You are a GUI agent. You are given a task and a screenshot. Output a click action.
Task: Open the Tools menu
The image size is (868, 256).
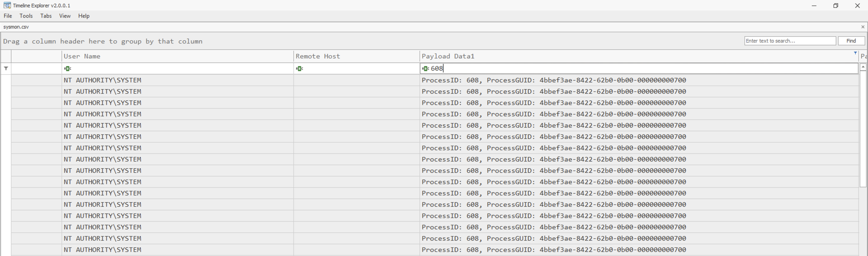coord(26,16)
